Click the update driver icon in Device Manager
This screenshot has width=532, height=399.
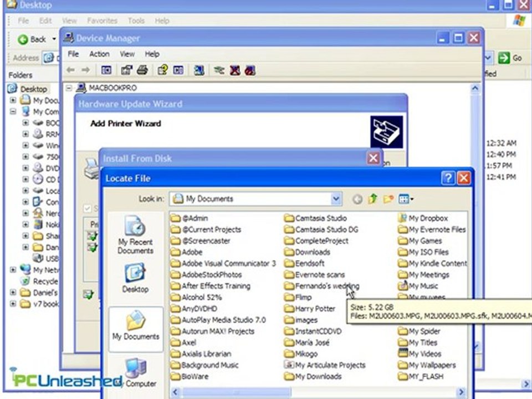(219, 70)
